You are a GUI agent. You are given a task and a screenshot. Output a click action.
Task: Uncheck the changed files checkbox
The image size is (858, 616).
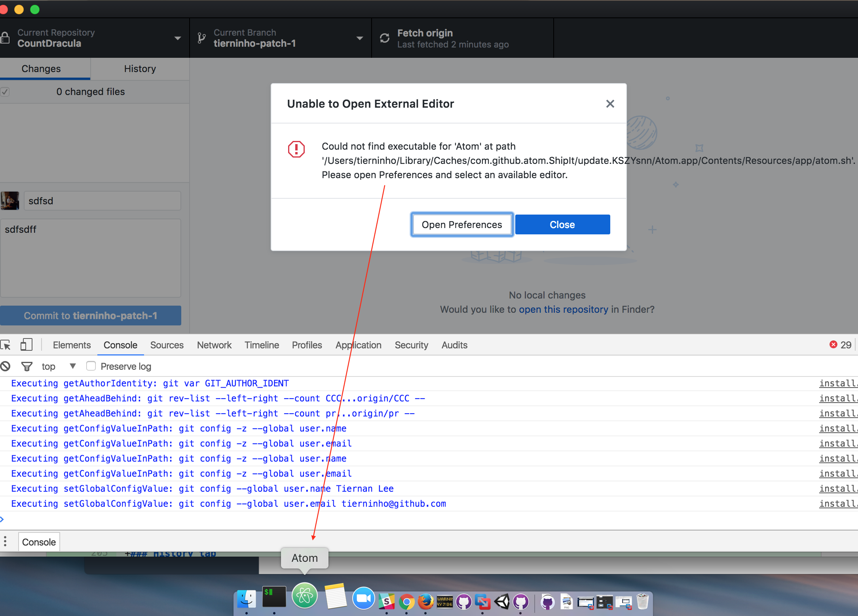(x=5, y=91)
